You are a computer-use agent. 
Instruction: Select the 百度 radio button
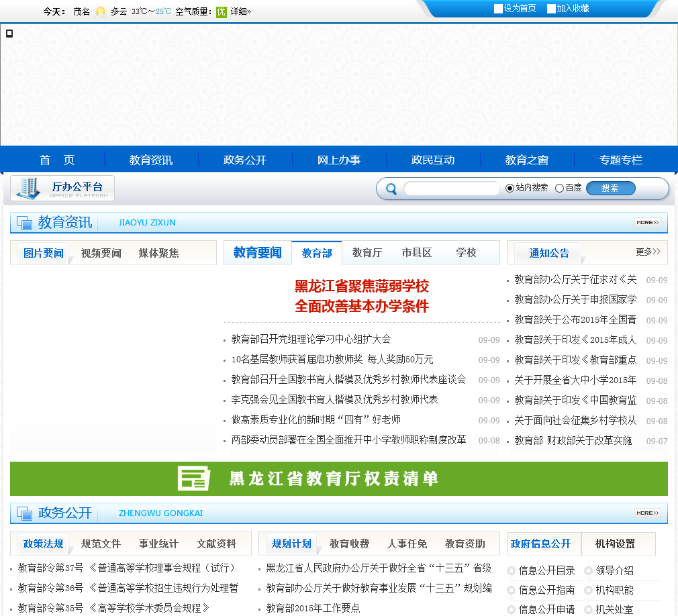point(560,188)
